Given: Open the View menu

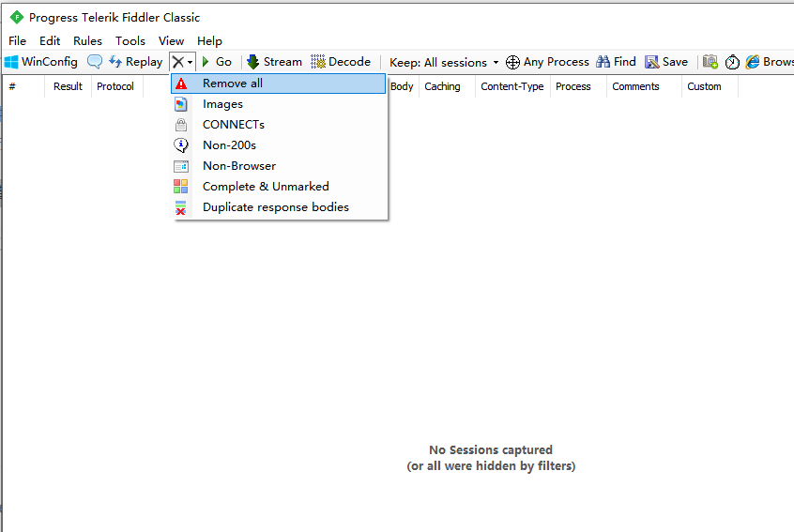Looking at the screenshot, I should click(x=171, y=41).
